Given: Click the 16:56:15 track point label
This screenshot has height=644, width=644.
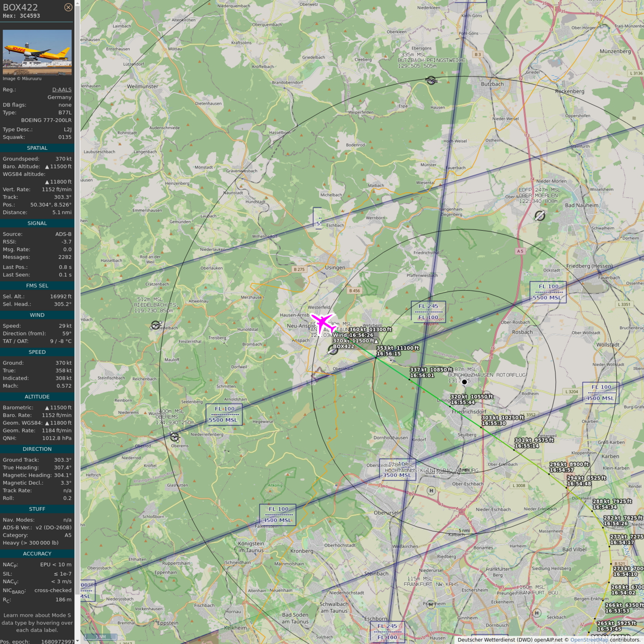Looking at the screenshot, I should tap(388, 354).
